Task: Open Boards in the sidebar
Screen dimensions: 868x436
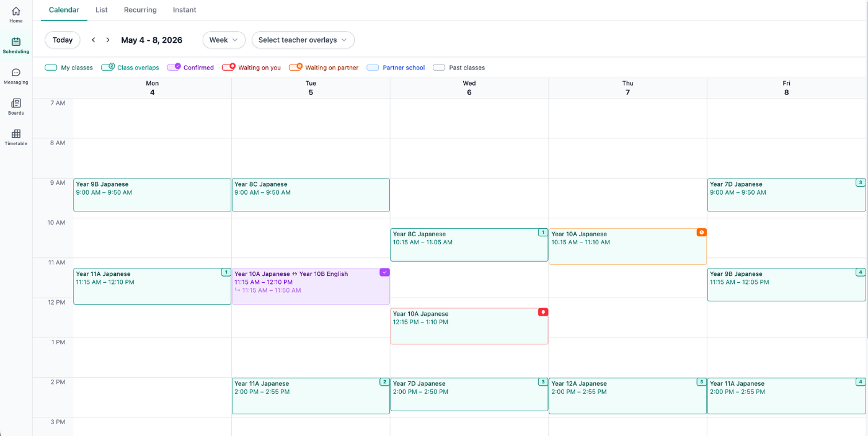Action: coord(16,107)
